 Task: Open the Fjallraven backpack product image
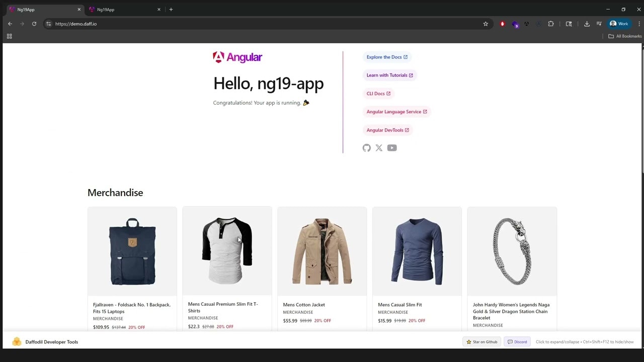pyautogui.click(x=132, y=251)
